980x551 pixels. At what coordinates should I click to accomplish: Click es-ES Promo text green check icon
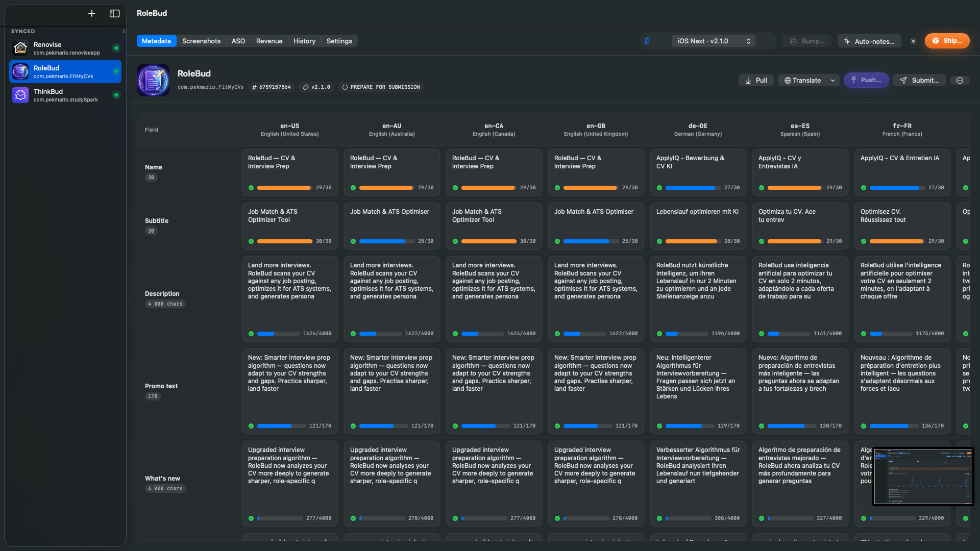761,426
